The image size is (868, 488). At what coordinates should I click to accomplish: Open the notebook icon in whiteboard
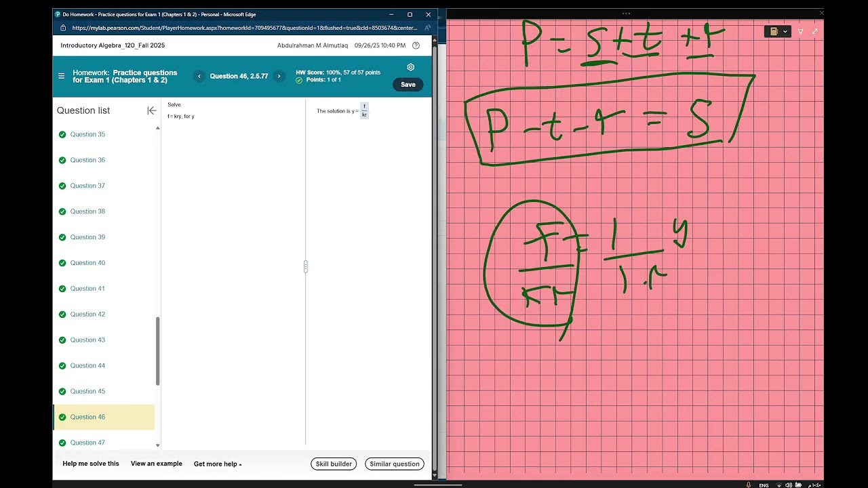coord(774,31)
